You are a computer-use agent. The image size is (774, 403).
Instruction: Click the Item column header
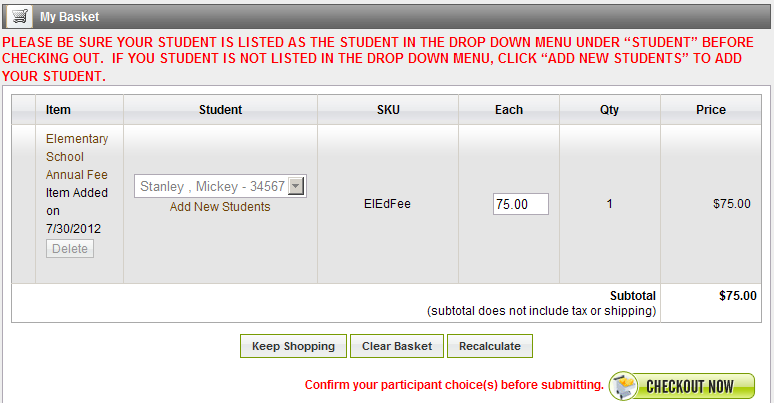[x=58, y=110]
